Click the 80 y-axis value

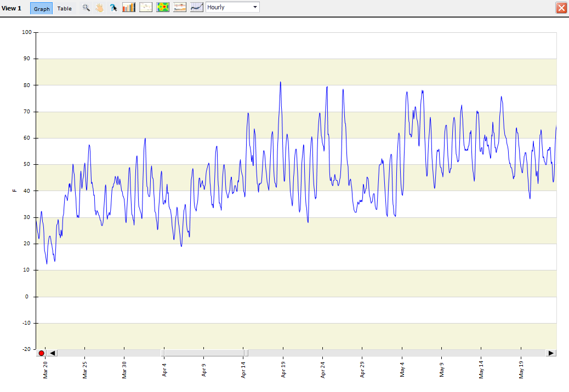coord(27,85)
